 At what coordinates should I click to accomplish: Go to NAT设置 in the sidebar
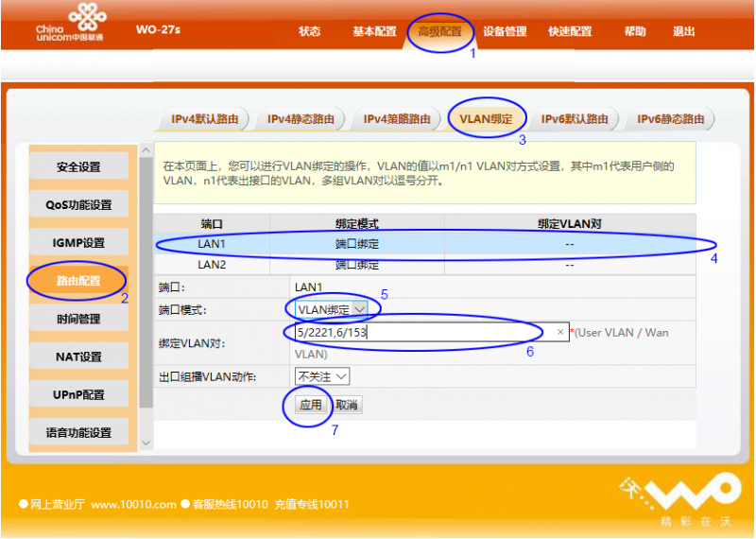click(x=77, y=356)
